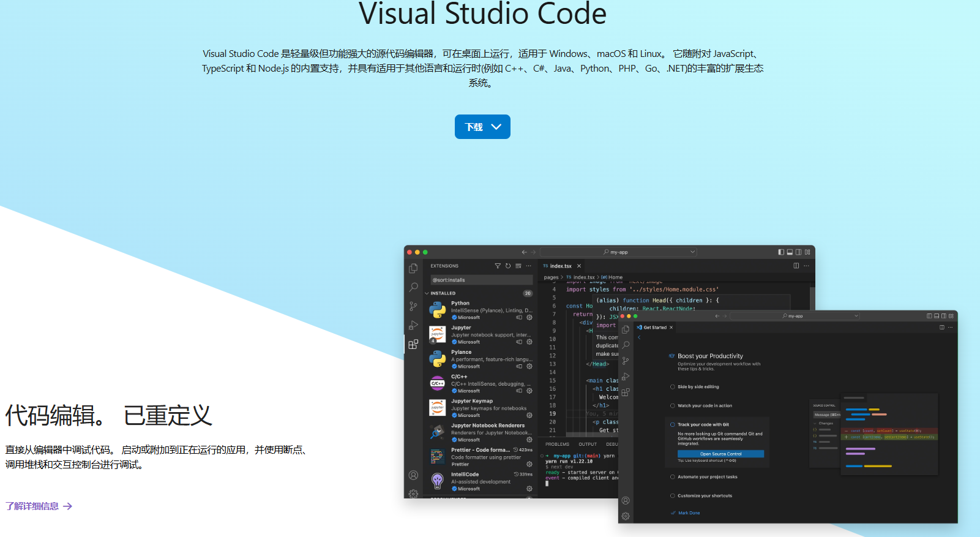Open Manage gear in Get Started window
This screenshot has height=537, width=980.
tap(626, 516)
